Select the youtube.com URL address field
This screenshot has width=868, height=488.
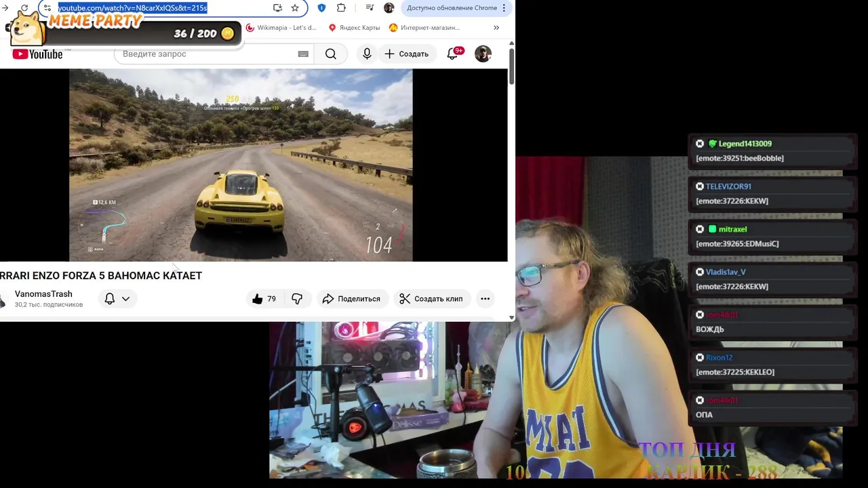click(132, 8)
